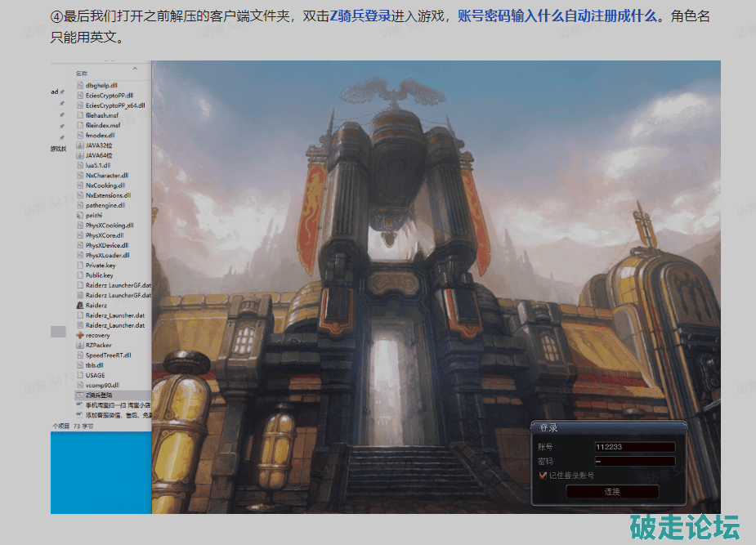Select the Public.key file
This screenshot has height=545, width=756.
pyautogui.click(x=100, y=275)
